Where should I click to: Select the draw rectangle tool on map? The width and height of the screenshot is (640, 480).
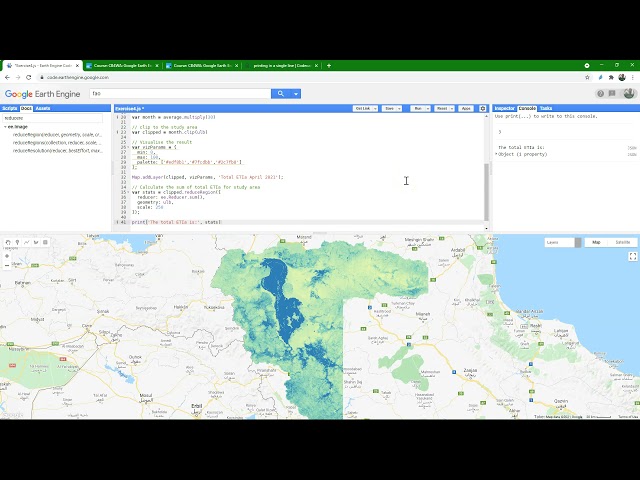(x=45, y=242)
